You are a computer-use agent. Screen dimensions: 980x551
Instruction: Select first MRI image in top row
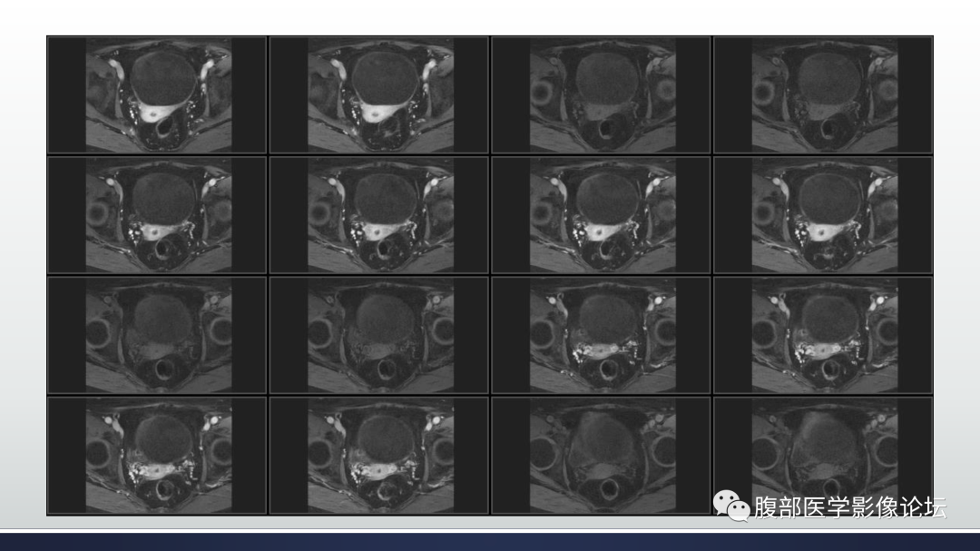tap(158, 95)
